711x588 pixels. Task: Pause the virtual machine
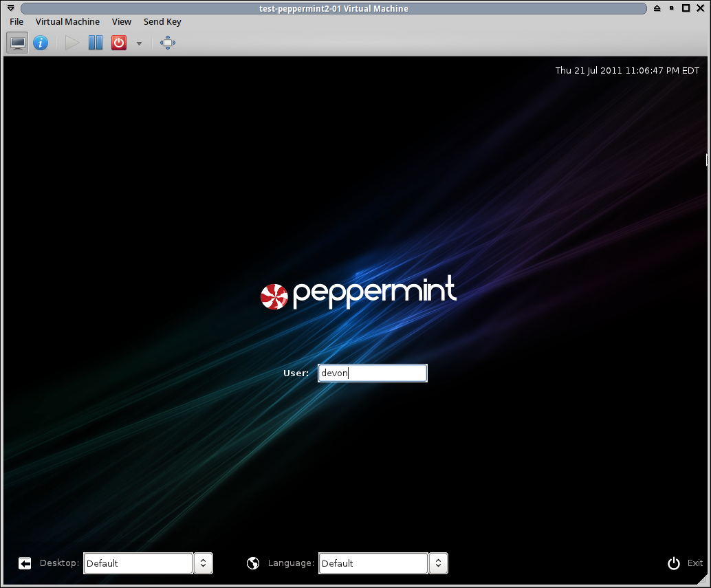(x=96, y=43)
